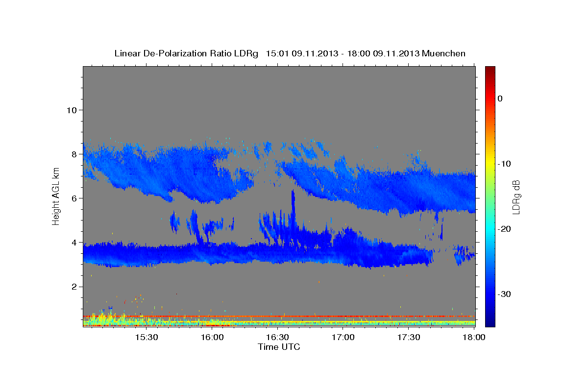
Task: Click the 16:00 time tick label
Action: [x=212, y=338]
